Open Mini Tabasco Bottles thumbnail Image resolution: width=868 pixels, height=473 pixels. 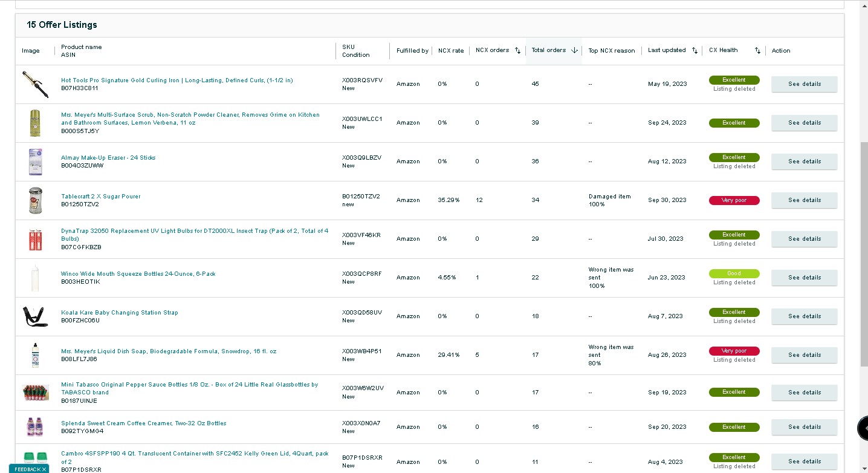(x=36, y=393)
